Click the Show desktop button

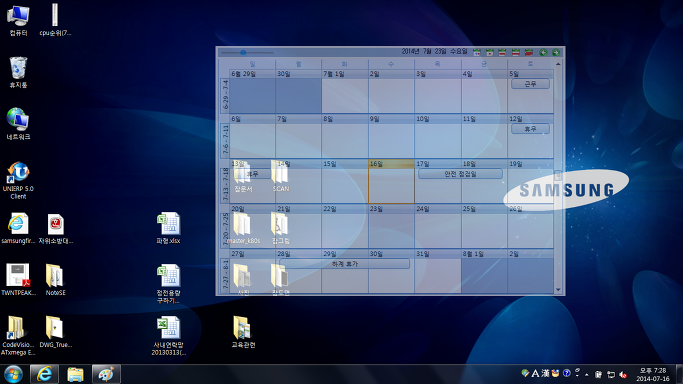[680, 374]
